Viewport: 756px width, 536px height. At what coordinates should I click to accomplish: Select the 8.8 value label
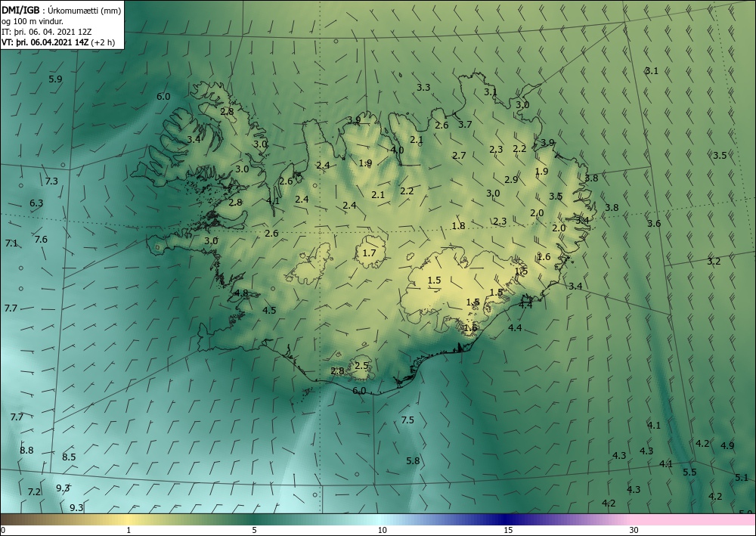[26, 451]
